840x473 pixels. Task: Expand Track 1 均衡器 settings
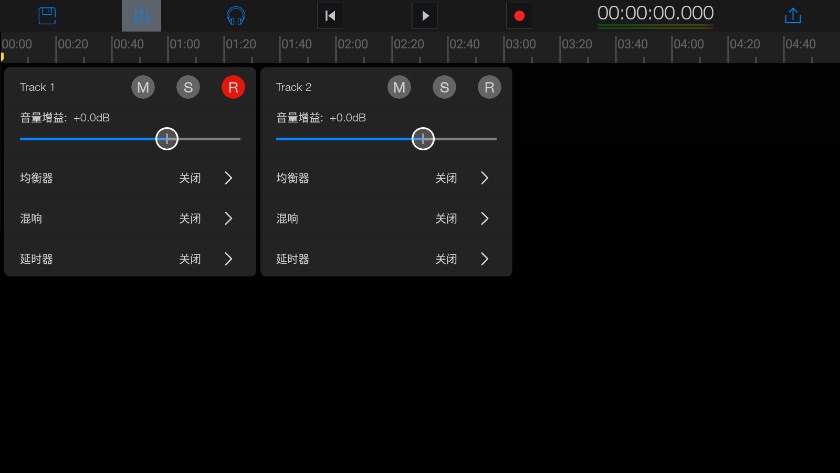(228, 178)
